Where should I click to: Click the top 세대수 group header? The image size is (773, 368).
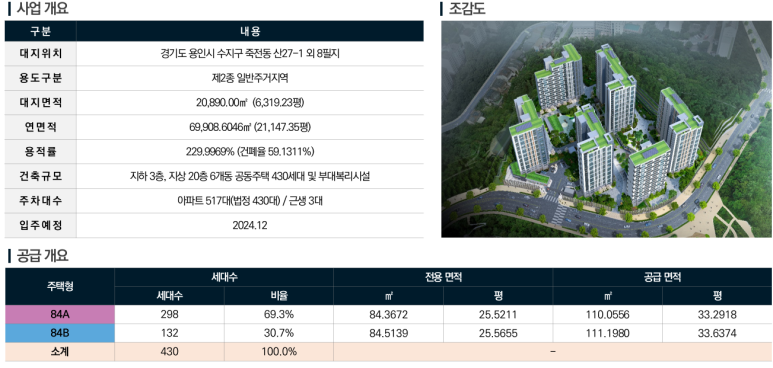click(224, 277)
